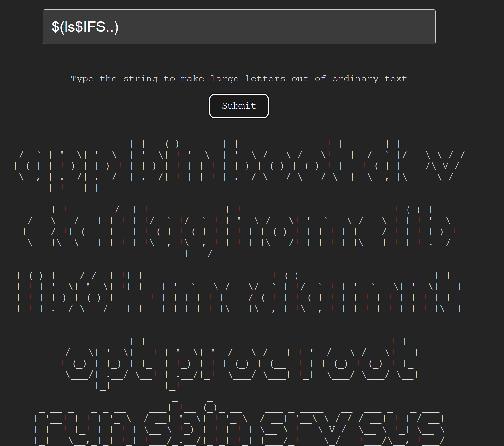Click the ASCII art word 'home'
The image size is (504, 446).
coord(306,226)
